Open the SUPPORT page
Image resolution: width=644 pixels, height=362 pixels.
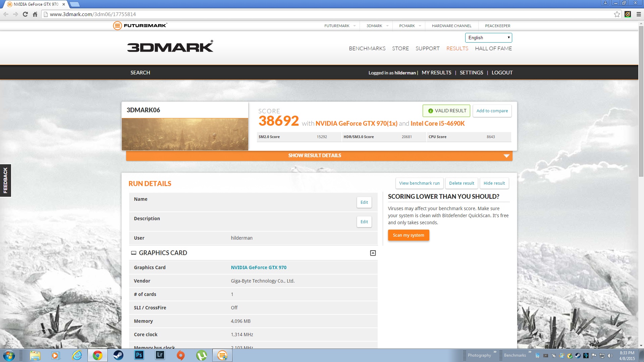point(427,49)
